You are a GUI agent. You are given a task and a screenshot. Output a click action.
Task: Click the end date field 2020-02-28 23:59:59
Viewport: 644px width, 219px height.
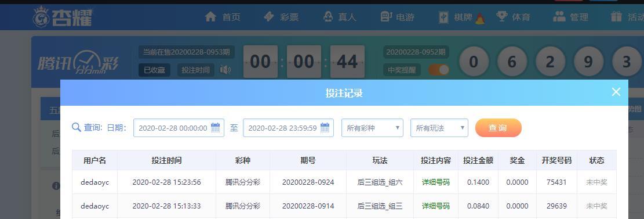coord(288,128)
